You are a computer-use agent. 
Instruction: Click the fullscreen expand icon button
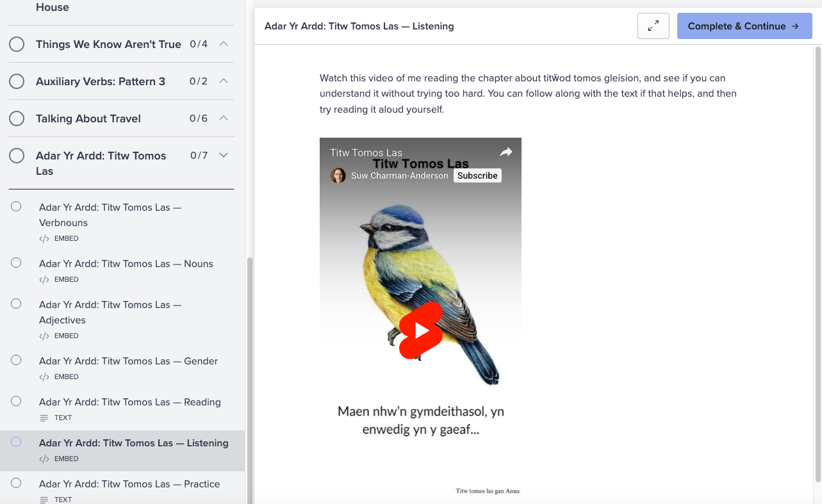tap(653, 26)
